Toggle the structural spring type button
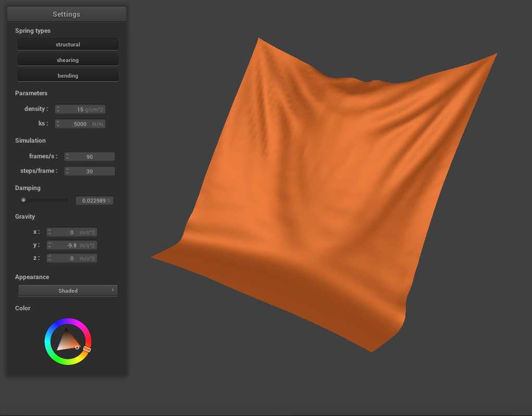The height and width of the screenshot is (416, 532). (x=68, y=45)
